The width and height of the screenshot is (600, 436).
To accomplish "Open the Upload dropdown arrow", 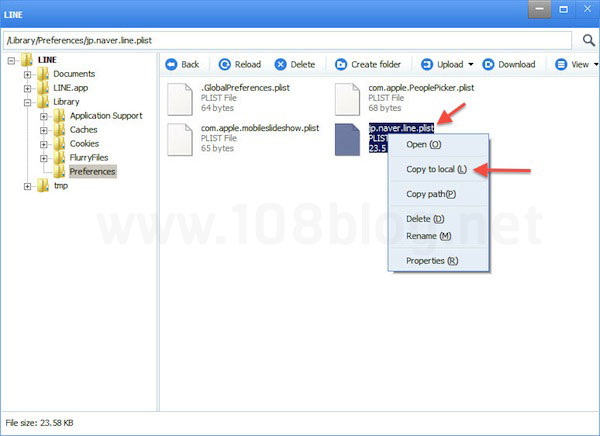I will [471, 64].
